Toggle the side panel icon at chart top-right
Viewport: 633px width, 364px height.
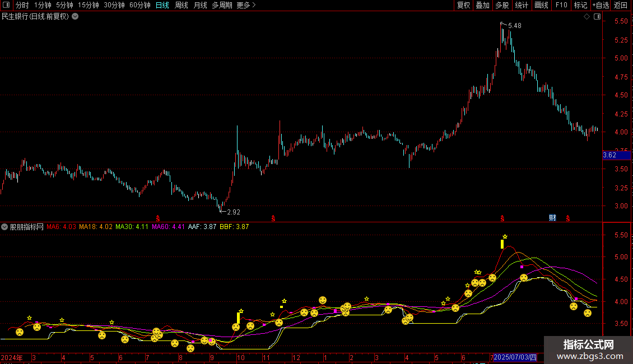pyautogui.click(x=597, y=17)
